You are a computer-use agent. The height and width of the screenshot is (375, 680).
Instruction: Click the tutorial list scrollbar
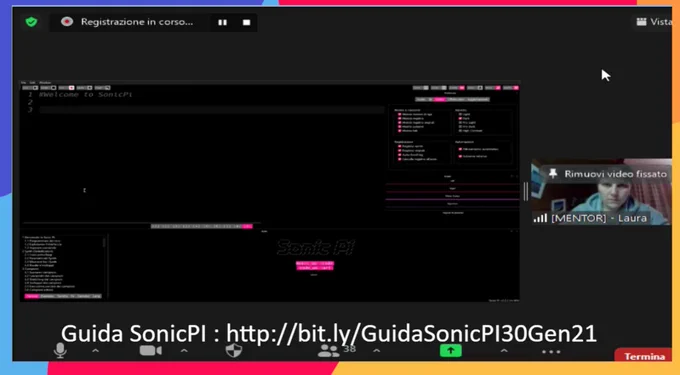104,242
